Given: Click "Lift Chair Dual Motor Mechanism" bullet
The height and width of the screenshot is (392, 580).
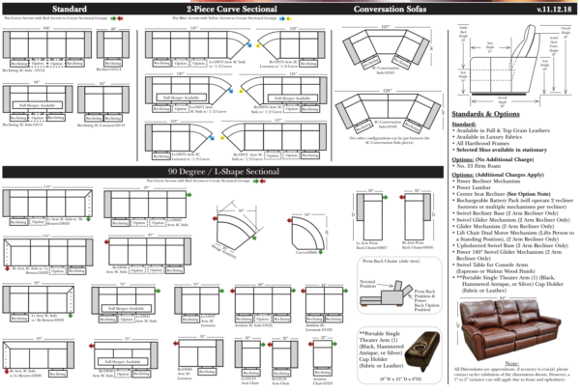Looking at the screenshot, I should click(x=515, y=236).
